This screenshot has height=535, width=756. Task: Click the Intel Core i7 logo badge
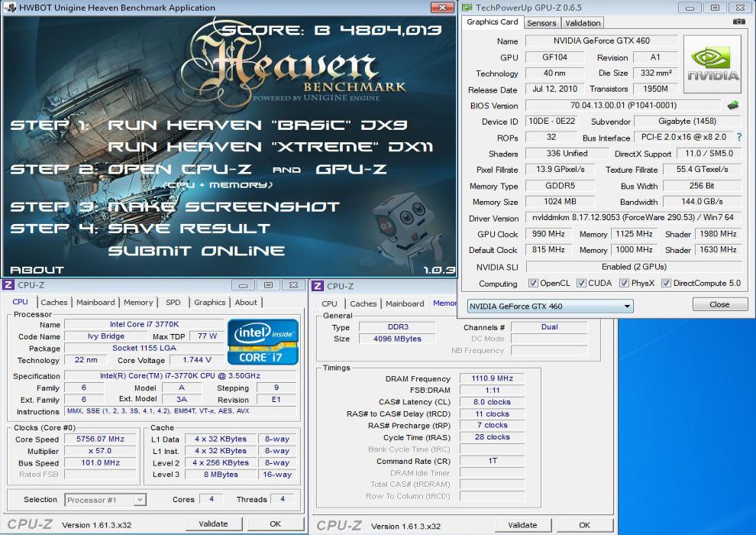pos(263,342)
